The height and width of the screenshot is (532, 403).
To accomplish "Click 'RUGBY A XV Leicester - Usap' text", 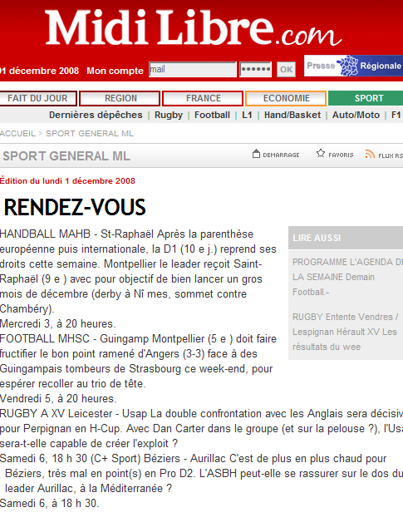I will point(74,413).
